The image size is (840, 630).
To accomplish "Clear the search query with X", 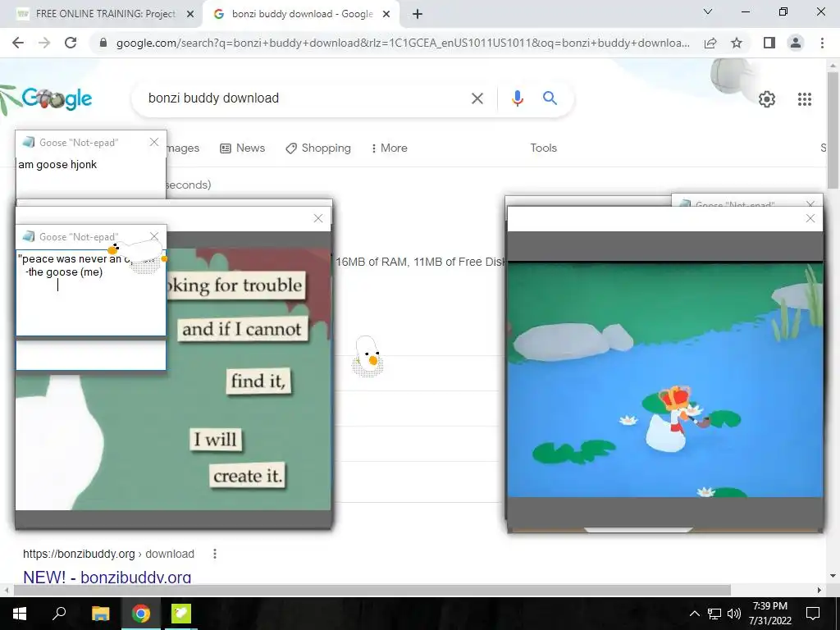I will pos(477,98).
